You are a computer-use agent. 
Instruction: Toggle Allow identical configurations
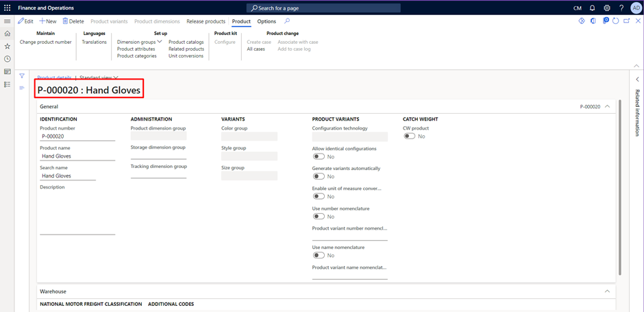tap(319, 156)
